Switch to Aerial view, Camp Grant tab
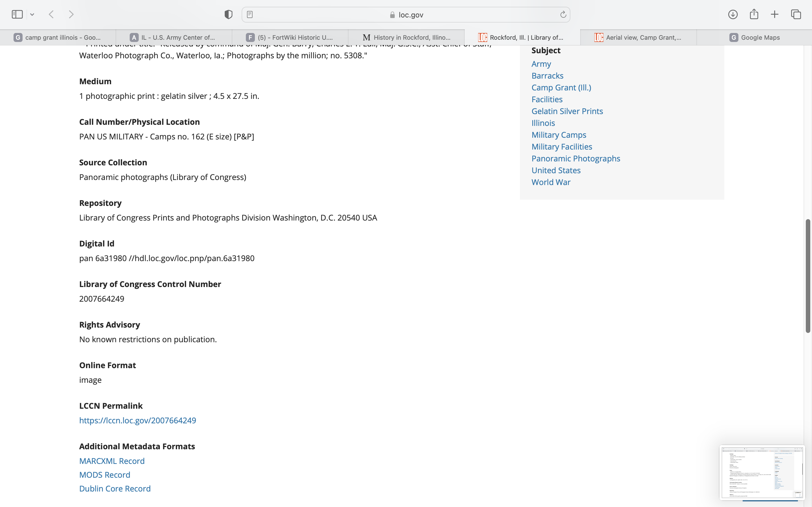812x507 pixels. [x=638, y=37]
